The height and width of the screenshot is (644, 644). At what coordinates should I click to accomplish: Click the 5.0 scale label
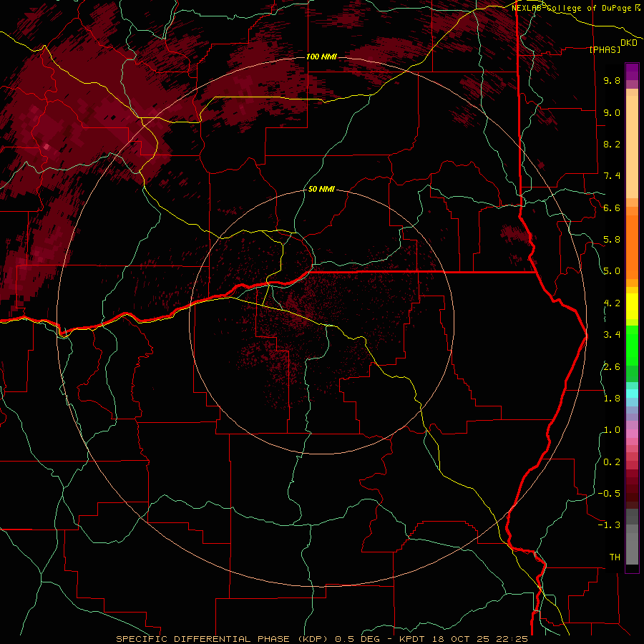coord(612,271)
